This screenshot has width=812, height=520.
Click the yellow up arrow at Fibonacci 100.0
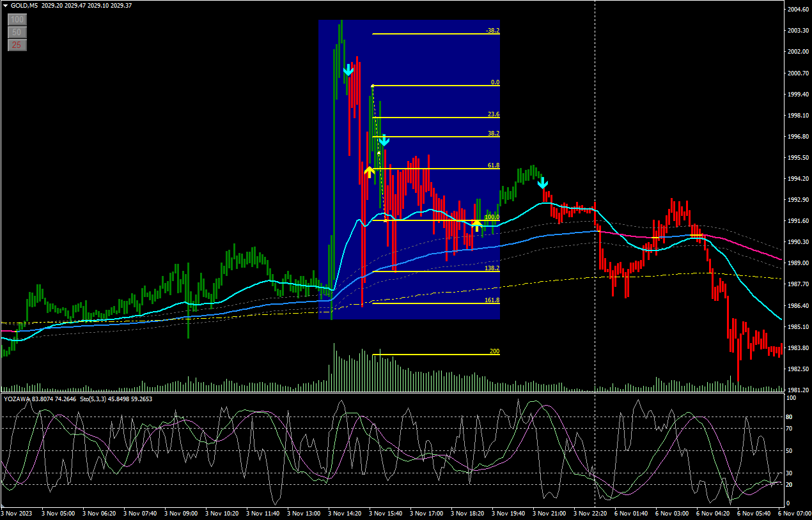[x=476, y=224]
